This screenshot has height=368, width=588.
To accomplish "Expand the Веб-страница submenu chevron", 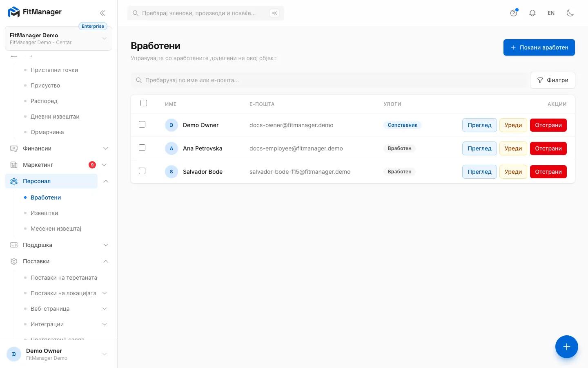I will click(x=105, y=309).
